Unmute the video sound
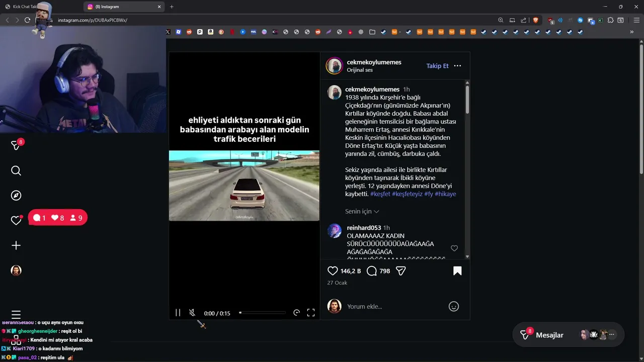Image resolution: width=644 pixels, height=362 pixels. pyautogui.click(x=192, y=313)
